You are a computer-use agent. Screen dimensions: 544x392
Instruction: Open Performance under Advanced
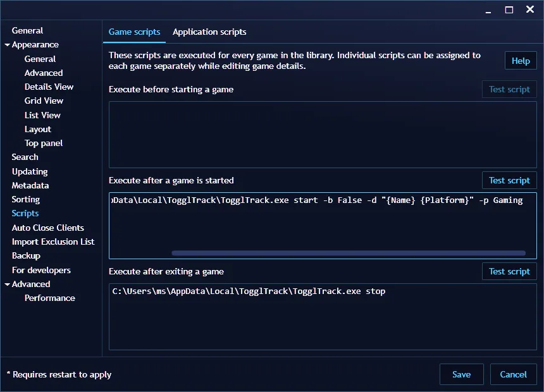tap(51, 298)
